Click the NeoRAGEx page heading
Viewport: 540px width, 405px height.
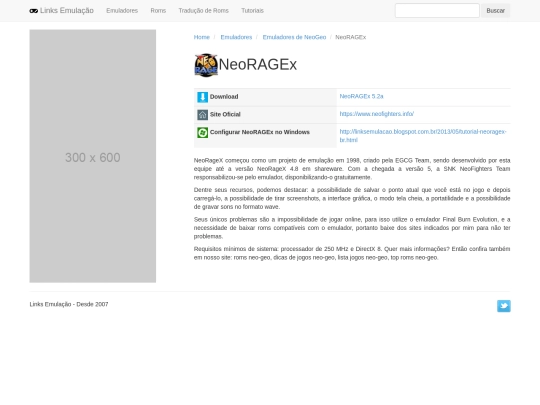[x=258, y=64]
